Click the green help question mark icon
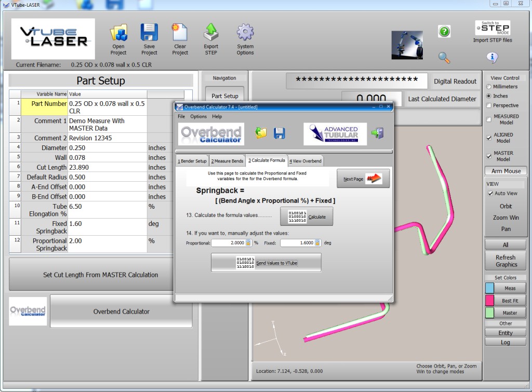532x392 pixels. point(444,32)
